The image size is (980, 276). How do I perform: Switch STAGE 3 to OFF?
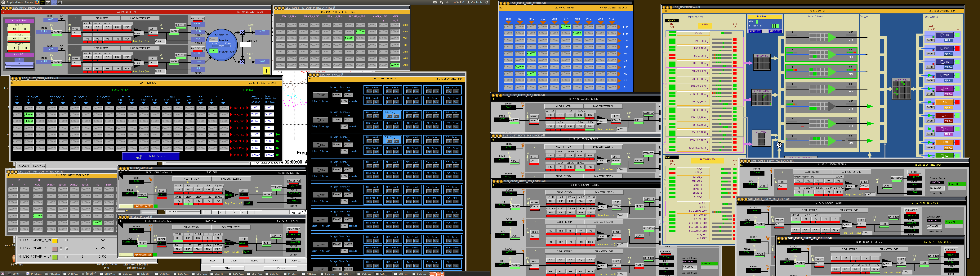tap(25, 48)
